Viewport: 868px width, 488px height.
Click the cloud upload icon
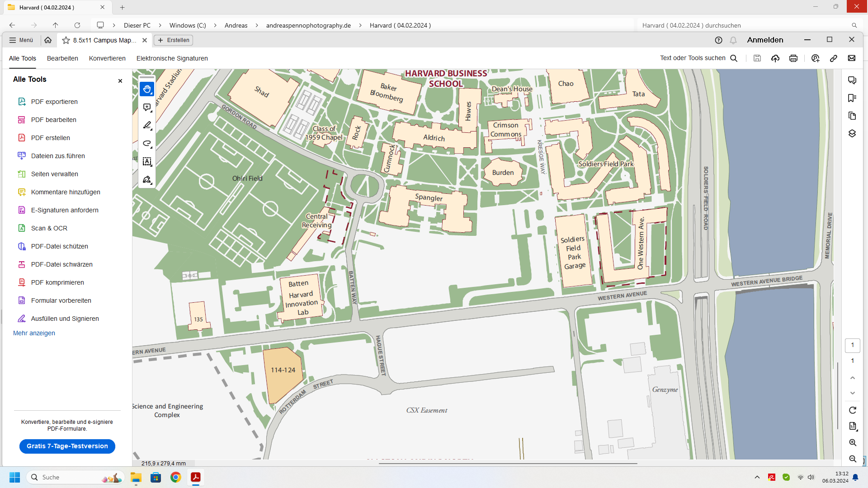pos(775,58)
